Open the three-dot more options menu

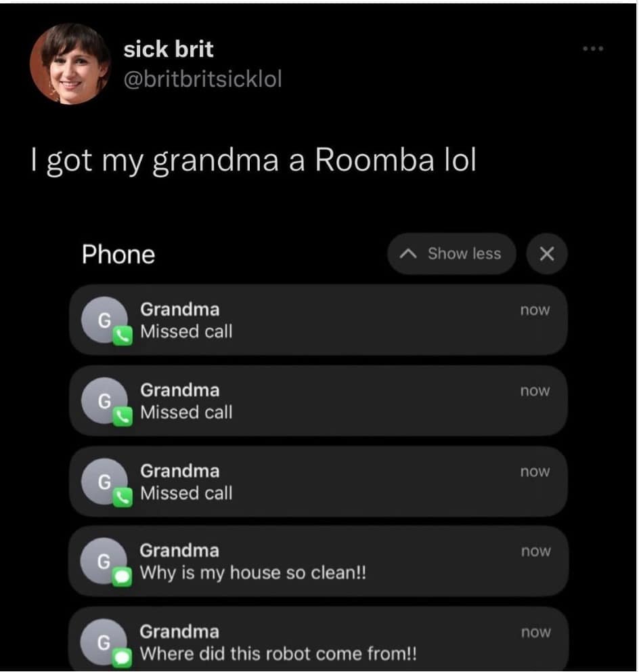[593, 49]
